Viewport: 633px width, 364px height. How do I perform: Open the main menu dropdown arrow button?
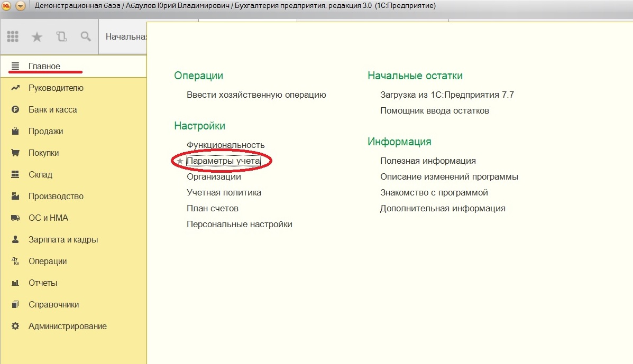coord(21,6)
